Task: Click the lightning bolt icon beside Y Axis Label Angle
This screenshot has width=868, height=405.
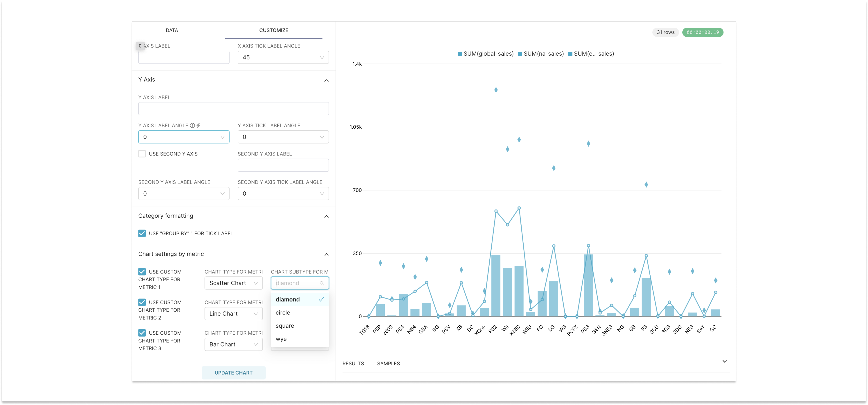Action: 199,125
